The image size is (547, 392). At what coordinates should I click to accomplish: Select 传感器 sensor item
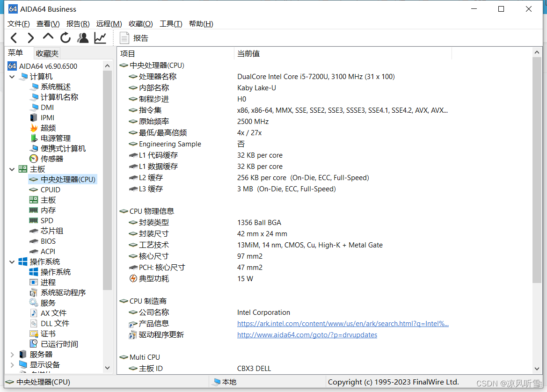(x=46, y=159)
